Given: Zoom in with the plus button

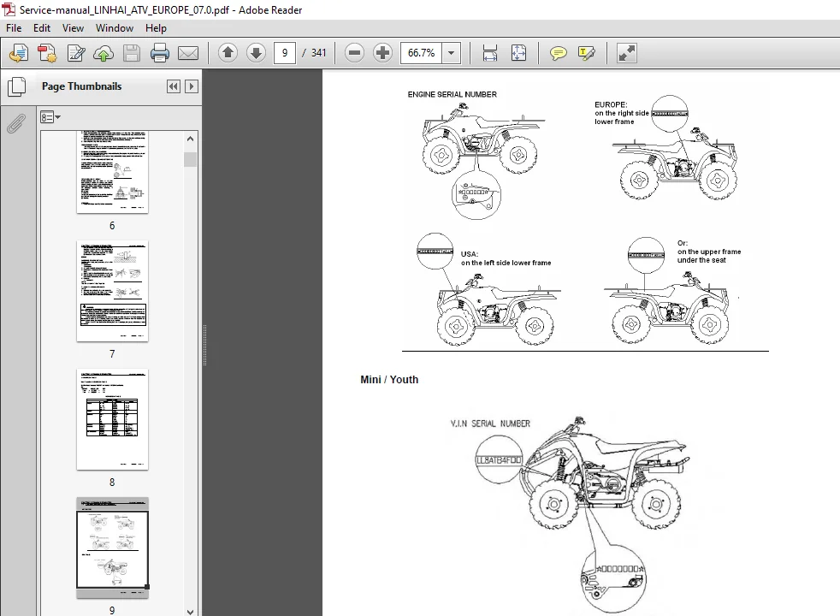Looking at the screenshot, I should [x=382, y=52].
